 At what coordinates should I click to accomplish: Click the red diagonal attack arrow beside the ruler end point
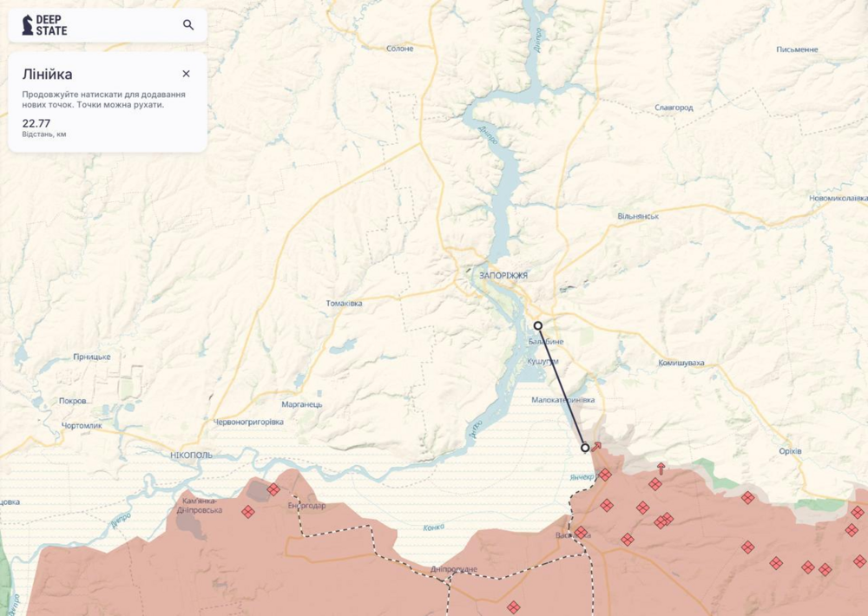(x=597, y=447)
